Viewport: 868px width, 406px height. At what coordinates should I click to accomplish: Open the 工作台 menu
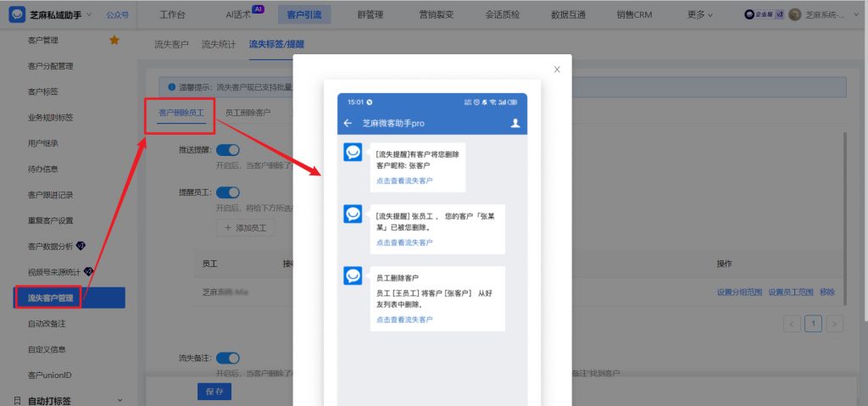(173, 15)
